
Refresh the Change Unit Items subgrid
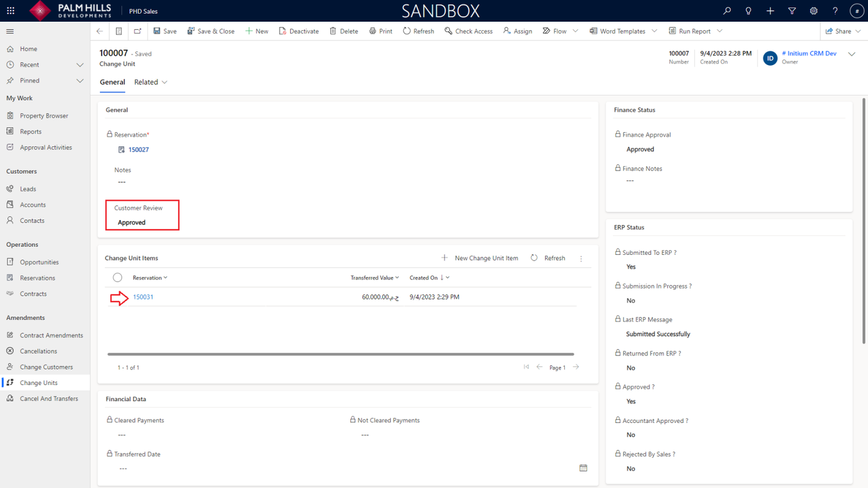pos(547,258)
